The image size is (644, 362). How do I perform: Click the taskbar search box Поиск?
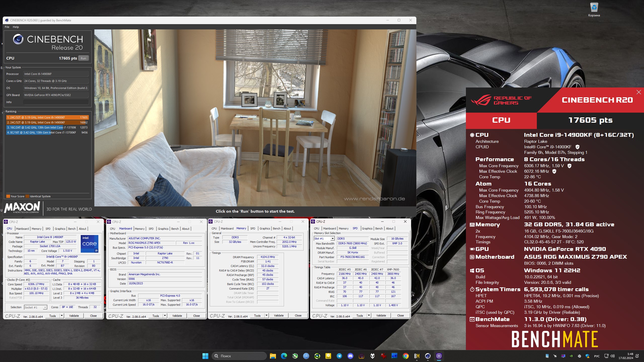coord(239,356)
